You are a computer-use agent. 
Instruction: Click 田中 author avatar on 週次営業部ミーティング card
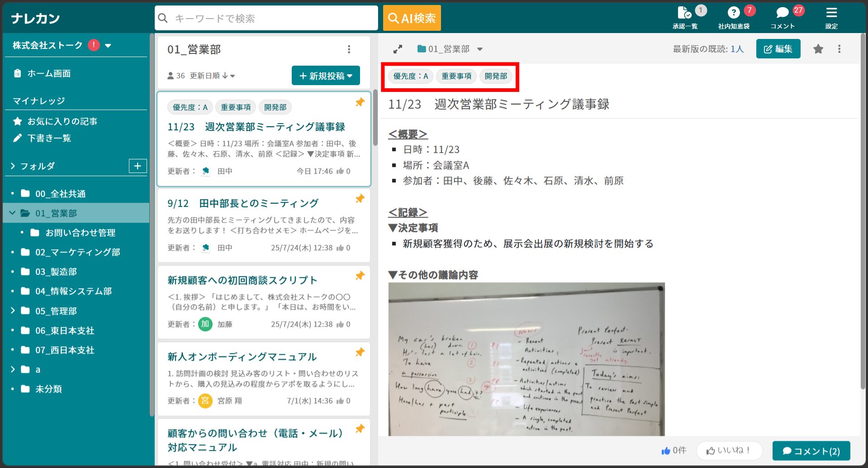[206, 172]
